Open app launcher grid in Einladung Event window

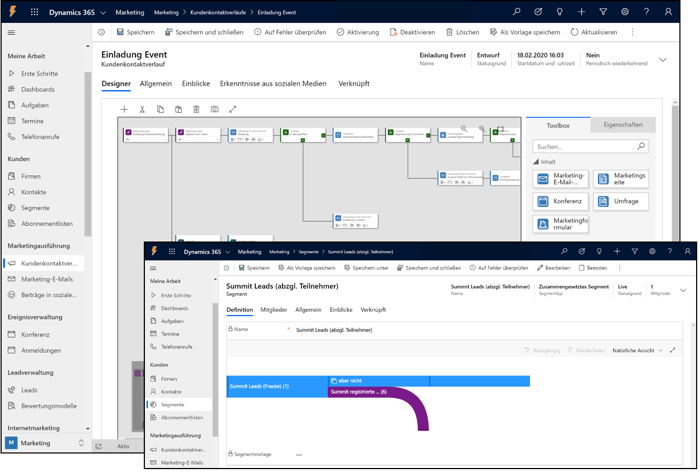(34, 12)
